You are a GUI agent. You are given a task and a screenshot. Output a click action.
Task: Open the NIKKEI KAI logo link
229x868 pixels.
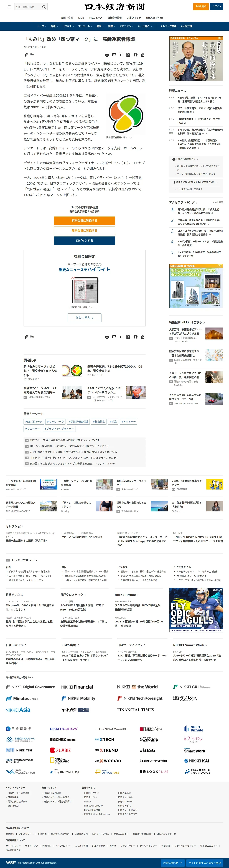[x=197, y=761]
